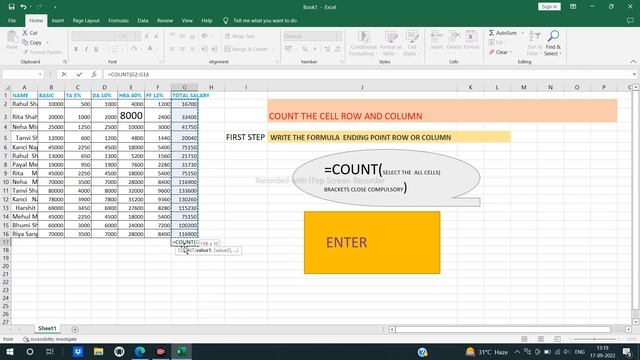
Task: Open Cell Styles gallery
Action: [x=411, y=43]
